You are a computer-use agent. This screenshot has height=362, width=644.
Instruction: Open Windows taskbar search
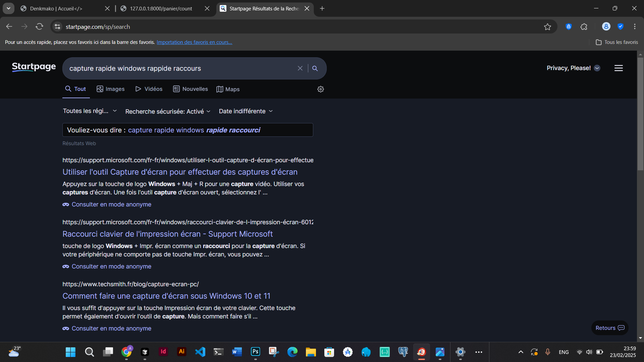click(89, 352)
